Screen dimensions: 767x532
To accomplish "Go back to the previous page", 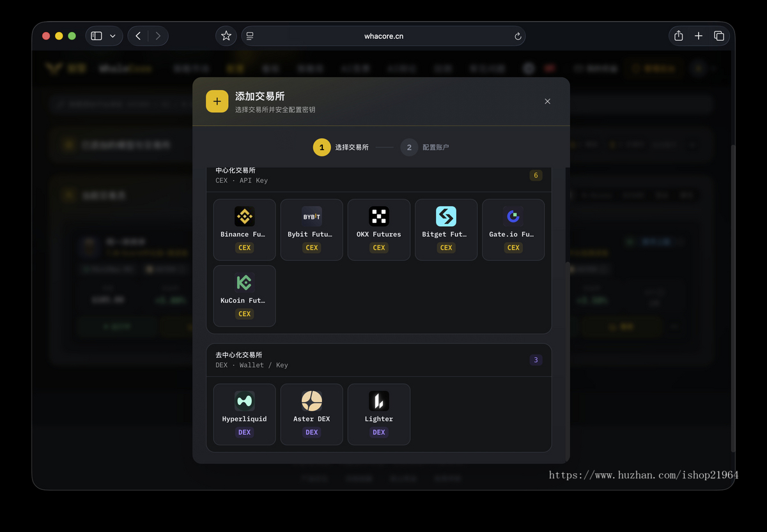I will [x=138, y=36].
